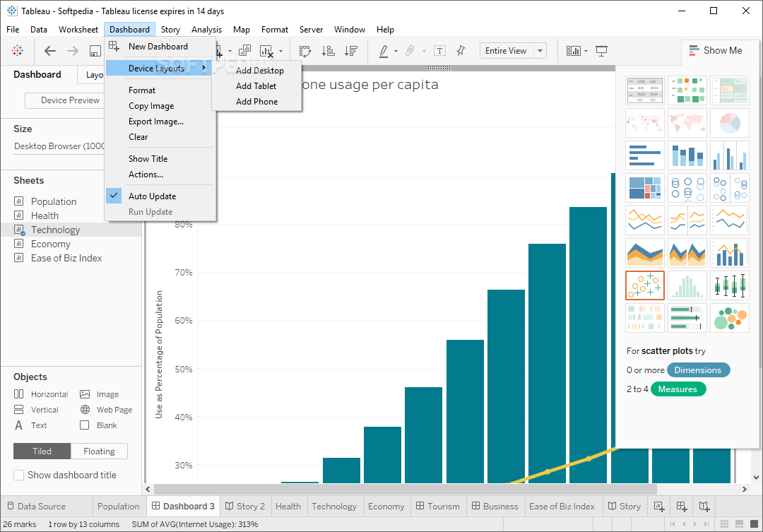Image resolution: width=763 pixels, height=532 pixels.
Task: Select Tiled layout mode
Action: point(42,451)
